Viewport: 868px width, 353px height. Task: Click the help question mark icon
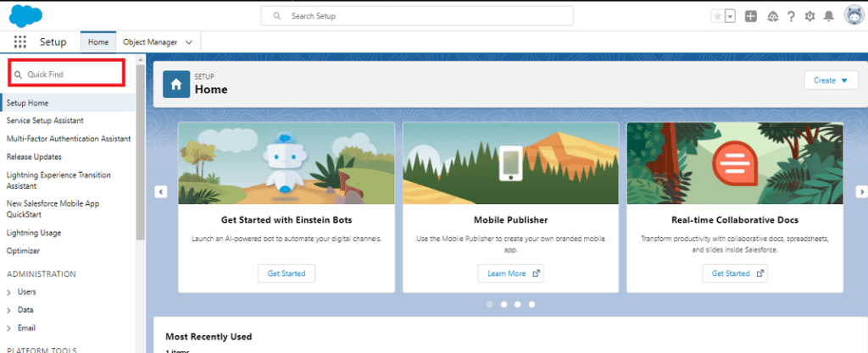[x=791, y=17]
